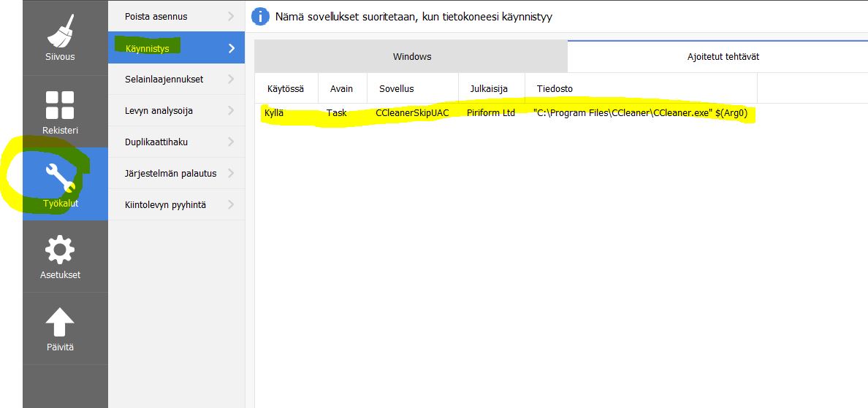Click the chevron beside Kiintolevyn pyyhintä
Image resolution: width=868 pixels, height=408 pixels.
231,204
